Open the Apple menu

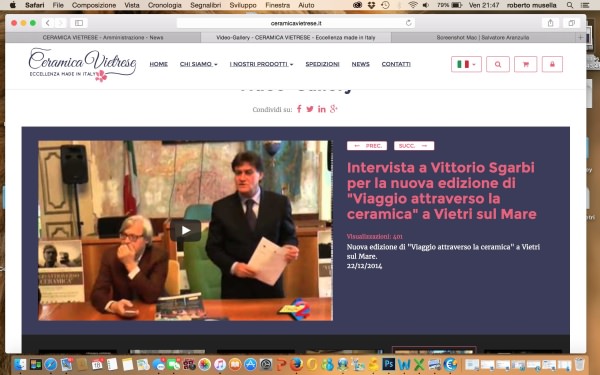click(x=13, y=5)
